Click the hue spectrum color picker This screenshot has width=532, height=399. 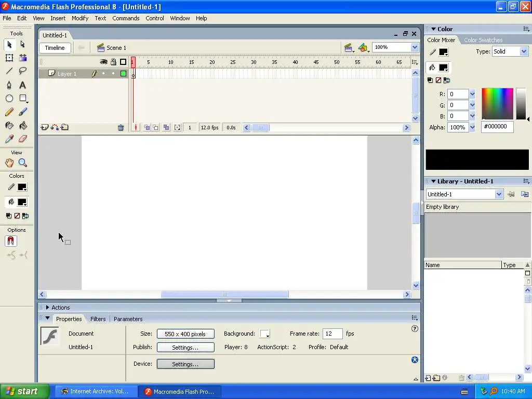coord(497,103)
